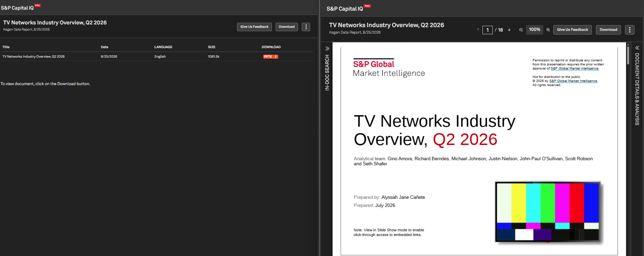Click the page number input field
Image resolution: width=644 pixels, height=256 pixels.
tap(488, 30)
